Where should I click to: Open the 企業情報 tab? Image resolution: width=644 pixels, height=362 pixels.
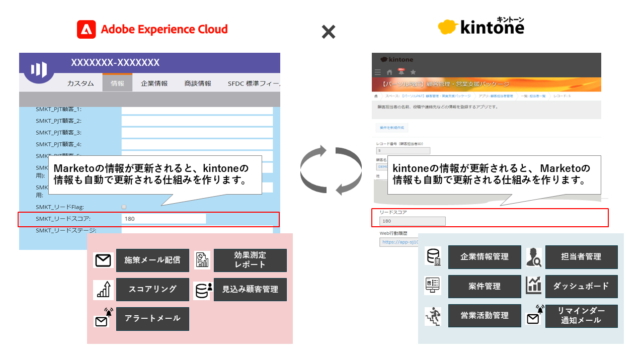154,83
